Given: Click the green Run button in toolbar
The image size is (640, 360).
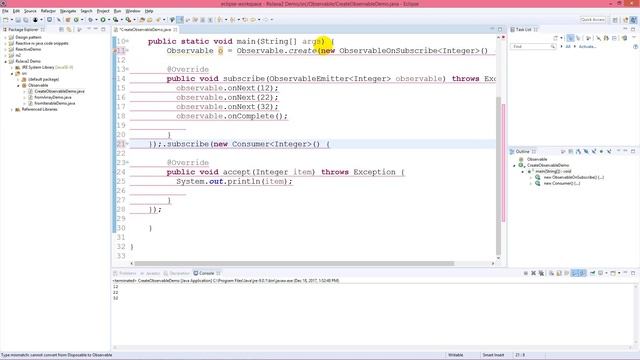Looking at the screenshot, I should click(103, 20).
